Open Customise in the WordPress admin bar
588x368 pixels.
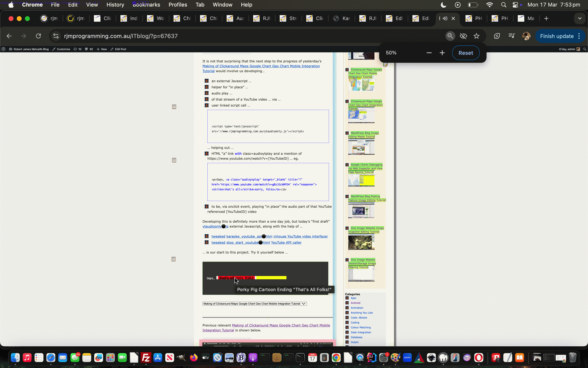coord(61,49)
